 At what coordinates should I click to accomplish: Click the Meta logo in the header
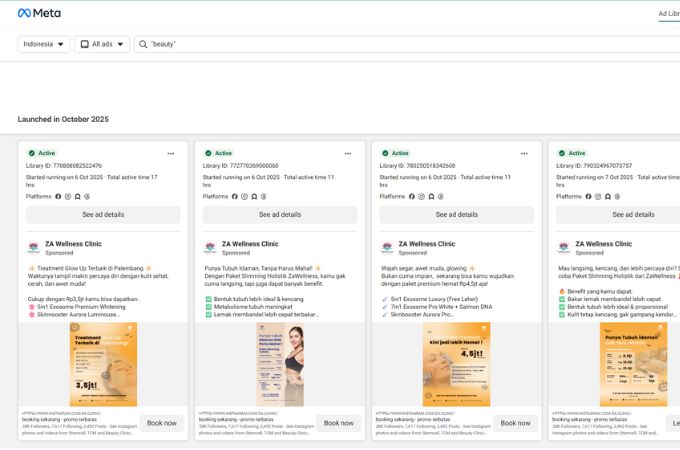pyautogui.click(x=39, y=13)
